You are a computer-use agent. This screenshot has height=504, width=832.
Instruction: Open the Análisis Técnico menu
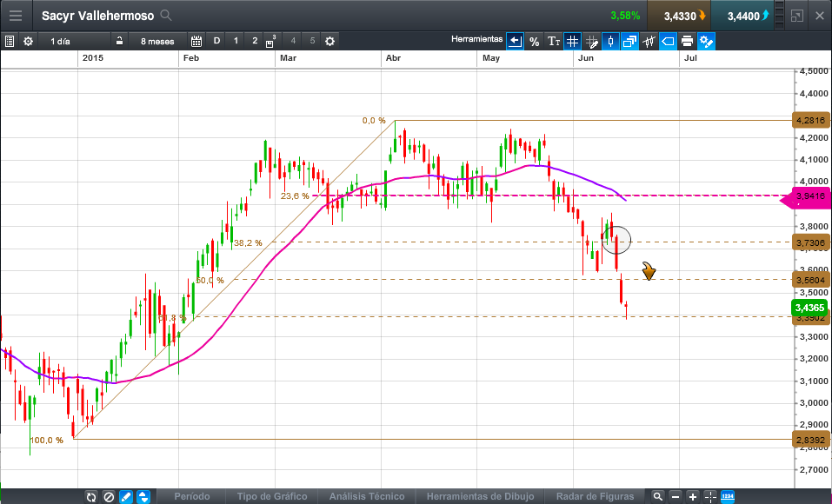click(367, 496)
